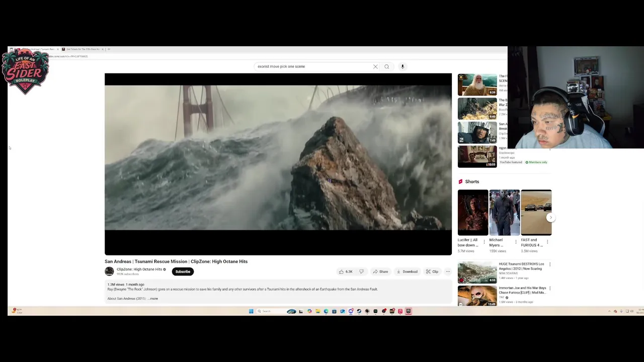This screenshot has height=362, width=644.
Task: Open Immortan Joe and His War Boys thumbnail
Action: (477, 296)
